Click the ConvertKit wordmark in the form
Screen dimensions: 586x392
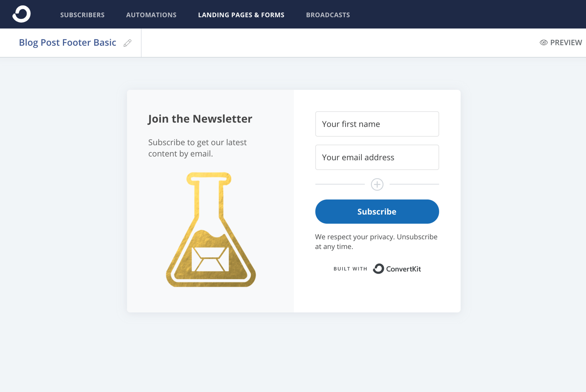tap(403, 269)
